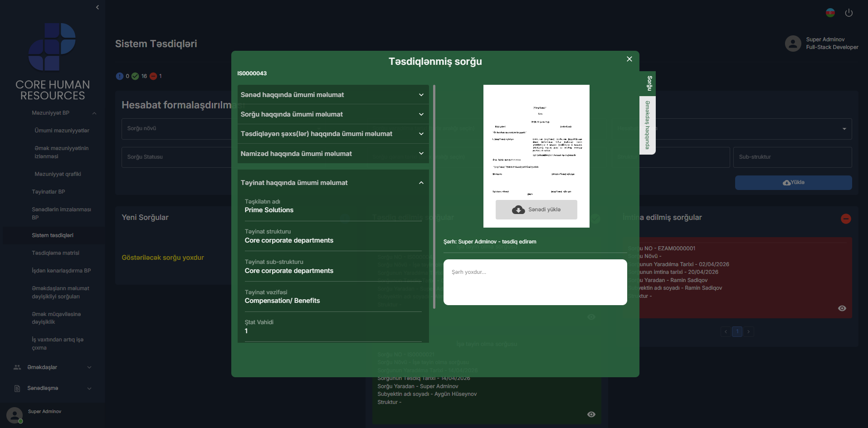Click Təyinat strukturu Core corporate departments value
868x428 pixels.
pyautogui.click(x=289, y=240)
